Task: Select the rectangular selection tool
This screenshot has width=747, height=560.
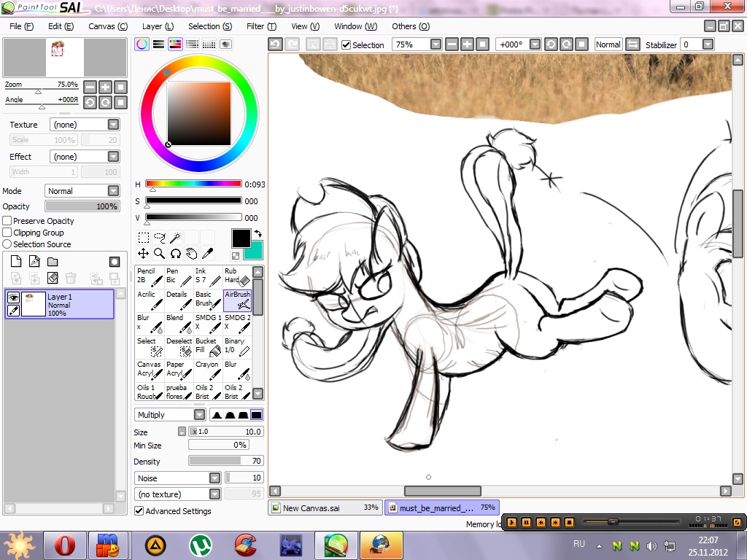Action: point(143,237)
